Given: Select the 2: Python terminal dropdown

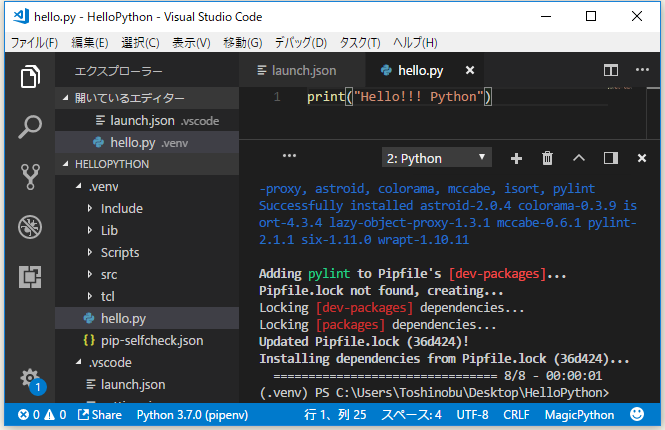Looking at the screenshot, I should pyautogui.click(x=436, y=158).
